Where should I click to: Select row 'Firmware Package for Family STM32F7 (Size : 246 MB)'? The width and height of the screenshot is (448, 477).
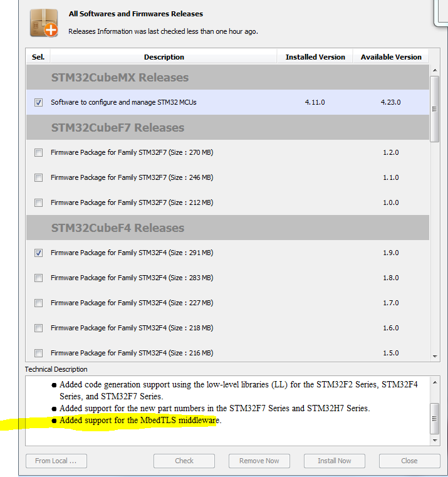click(227, 177)
